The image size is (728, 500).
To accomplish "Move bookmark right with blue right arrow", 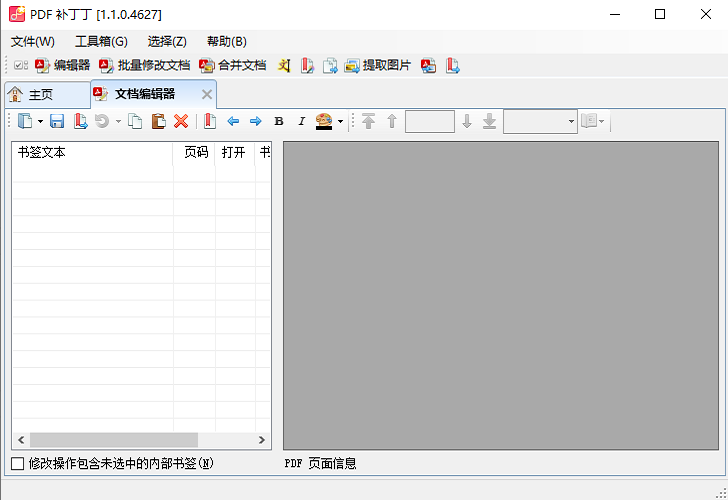I will tap(255, 121).
